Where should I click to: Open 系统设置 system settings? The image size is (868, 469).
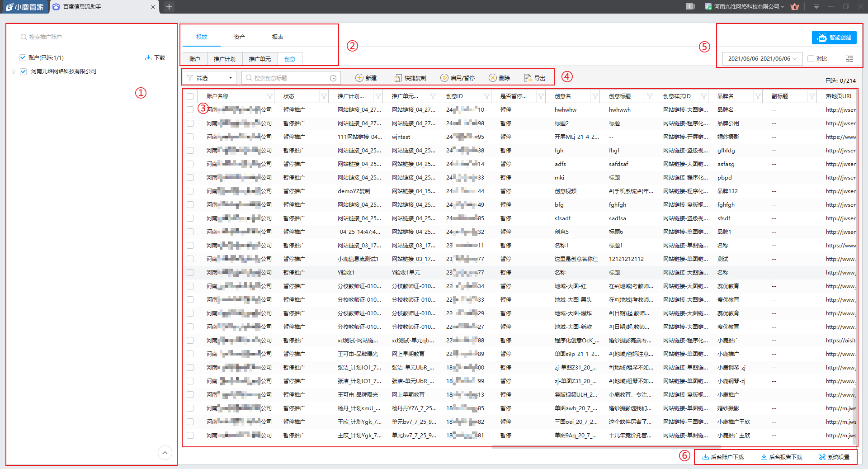(834, 457)
